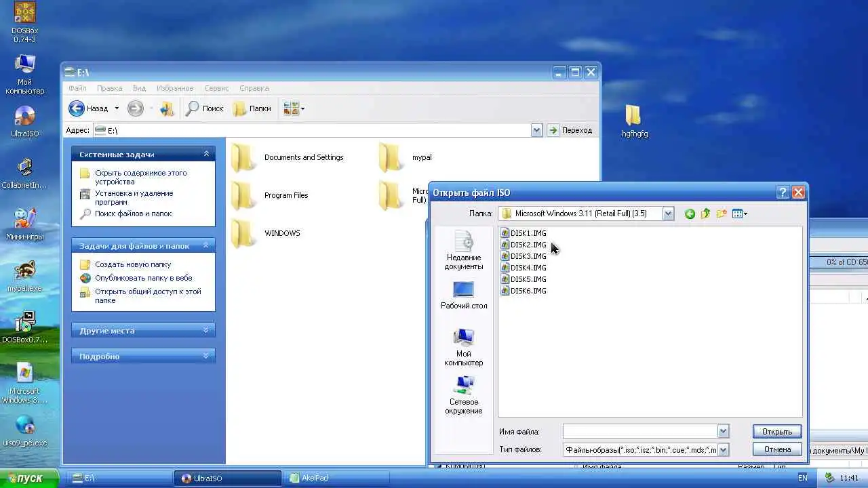The width and height of the screenshot is (868, 488).
Task: Click the Рабочий стол places shortcut
Action: 464,296
